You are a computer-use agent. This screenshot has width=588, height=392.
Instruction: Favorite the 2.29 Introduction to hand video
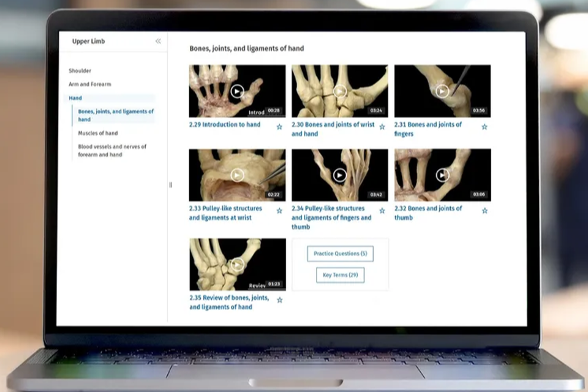[x=279, y=127]
